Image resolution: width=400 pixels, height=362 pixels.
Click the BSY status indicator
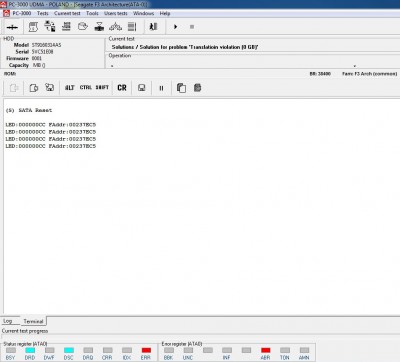click(x=11, y=350)
